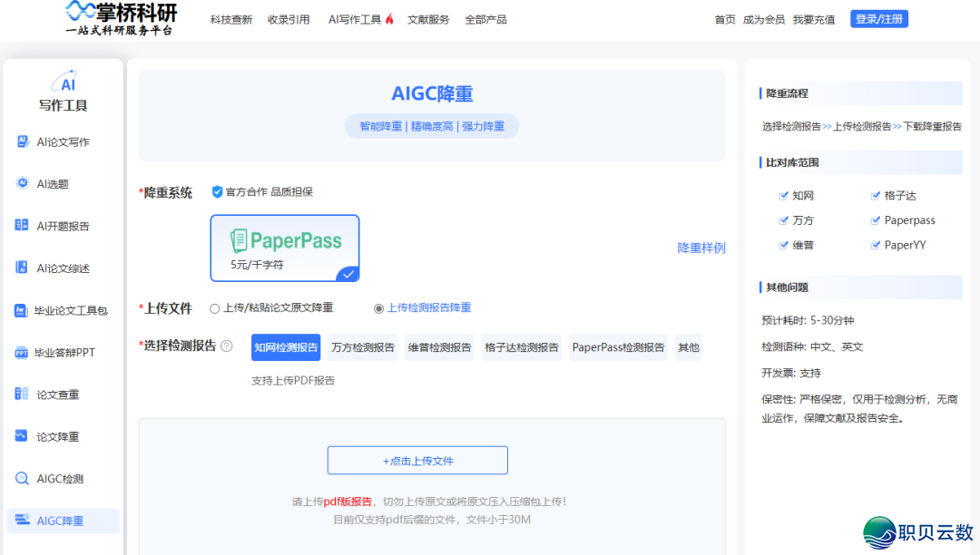Toggle the PaperYY checkmark in 比对库范围
The image size is (980, 555).
click(875, 245)
